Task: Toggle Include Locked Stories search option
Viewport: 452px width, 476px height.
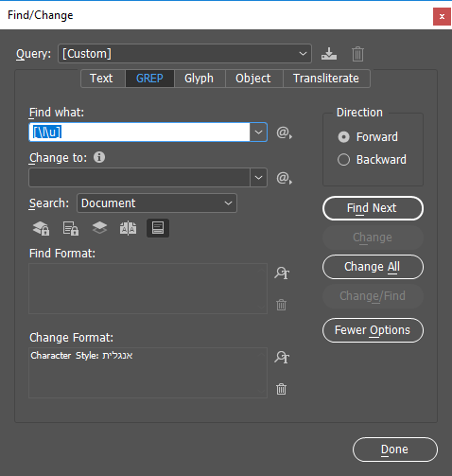Action: click(71, 228)
